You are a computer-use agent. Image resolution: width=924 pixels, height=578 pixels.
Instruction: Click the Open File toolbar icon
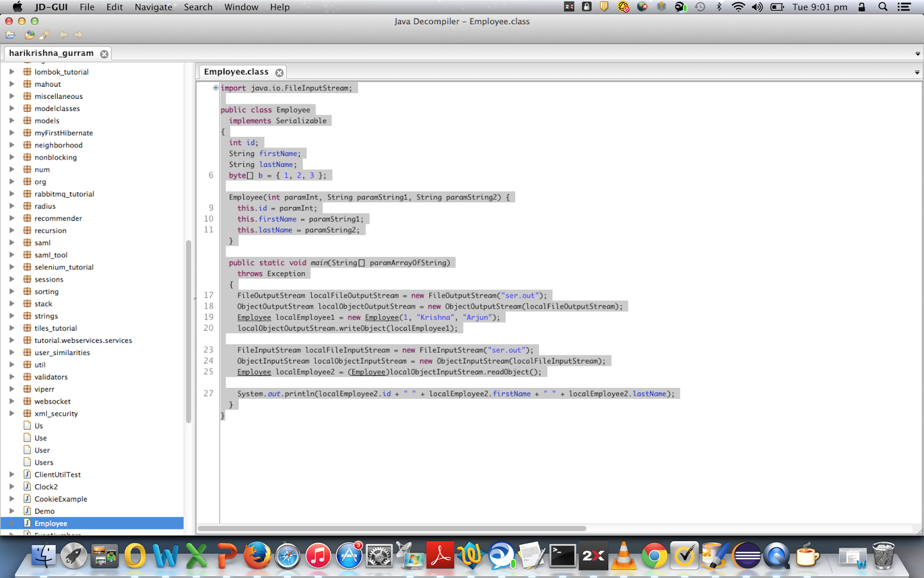(10, 35)
